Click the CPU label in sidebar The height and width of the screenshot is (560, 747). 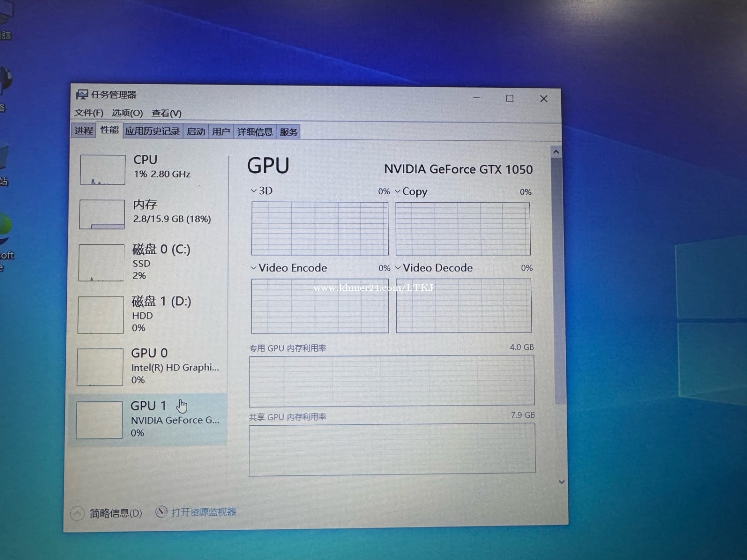tap(145, 160)
